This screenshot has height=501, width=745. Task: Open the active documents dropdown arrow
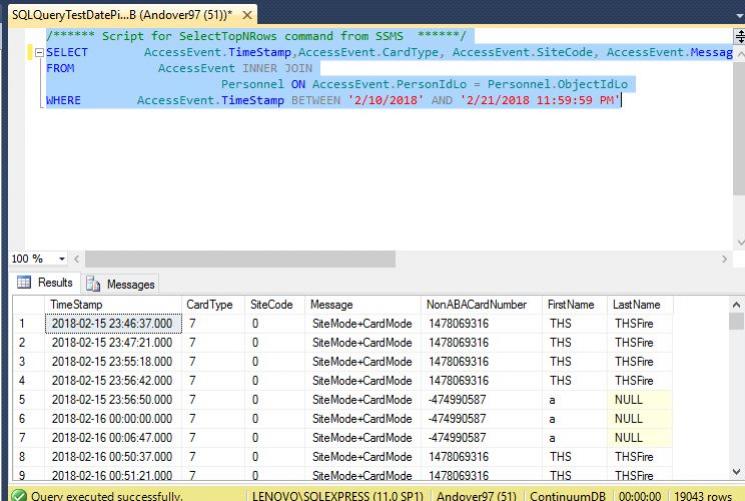pyautogui.click(x=737, y=16)
